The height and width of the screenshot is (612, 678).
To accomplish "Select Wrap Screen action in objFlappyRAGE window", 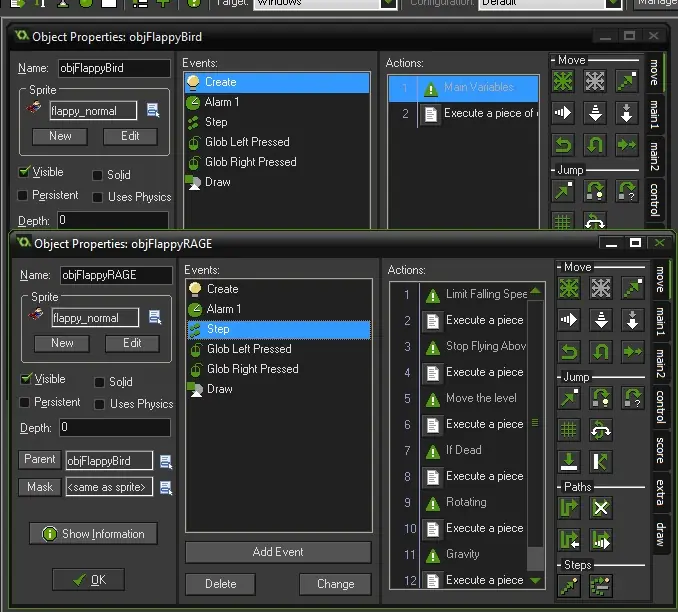I will click(601, 430).
